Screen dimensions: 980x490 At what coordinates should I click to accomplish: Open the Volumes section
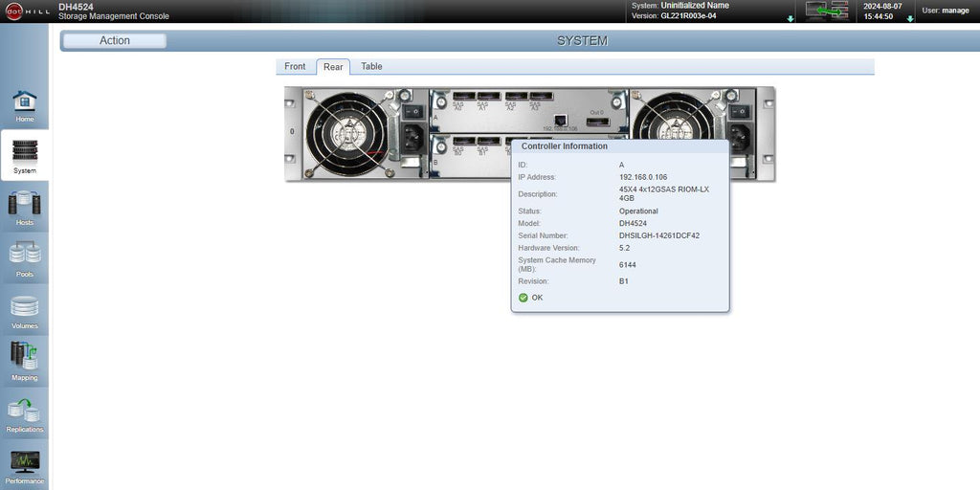tap(24, 312)
